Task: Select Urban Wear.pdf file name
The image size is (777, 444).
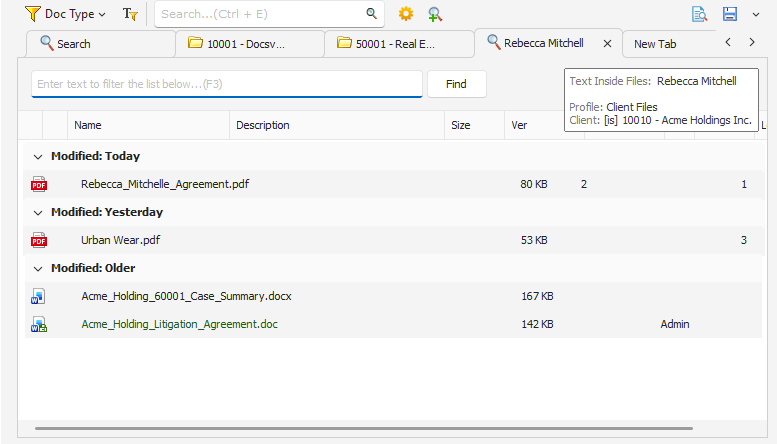Action: (x=120, y=240)
